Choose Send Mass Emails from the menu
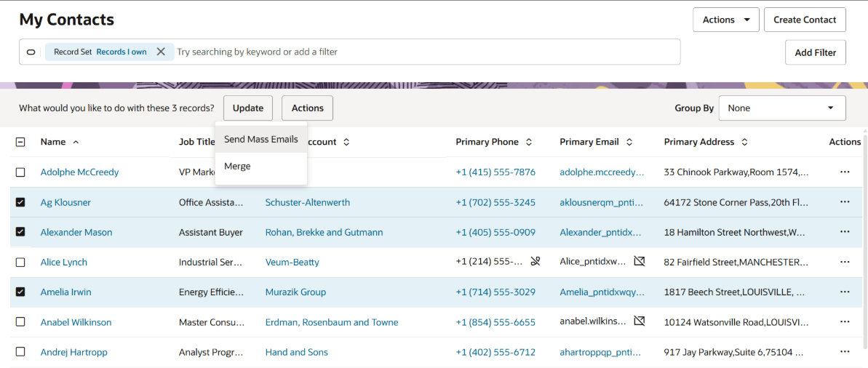The width and height of the screenshot is (868, 368). coord(260,140)
